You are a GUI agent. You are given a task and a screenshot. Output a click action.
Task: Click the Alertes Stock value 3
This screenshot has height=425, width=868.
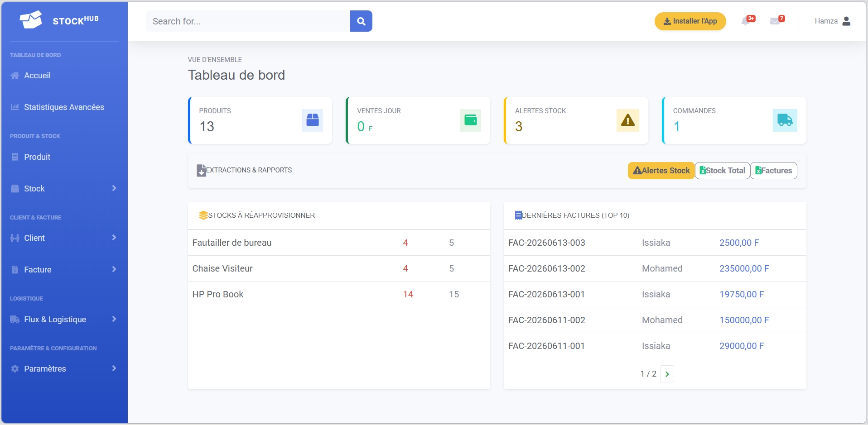click(519, 127)
